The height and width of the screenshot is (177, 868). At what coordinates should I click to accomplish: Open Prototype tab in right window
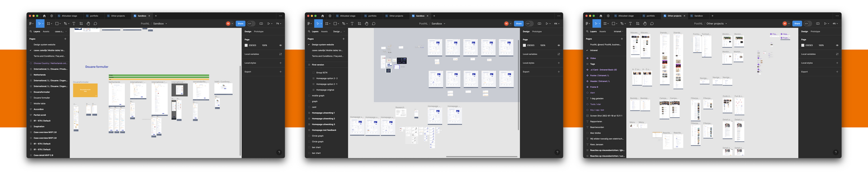(x=815, y=32)
